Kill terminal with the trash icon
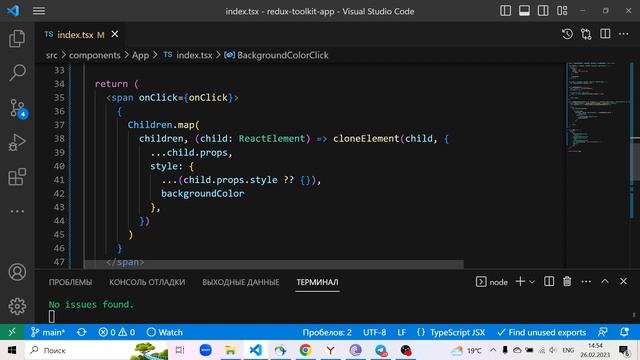 (x=567, y=282)
